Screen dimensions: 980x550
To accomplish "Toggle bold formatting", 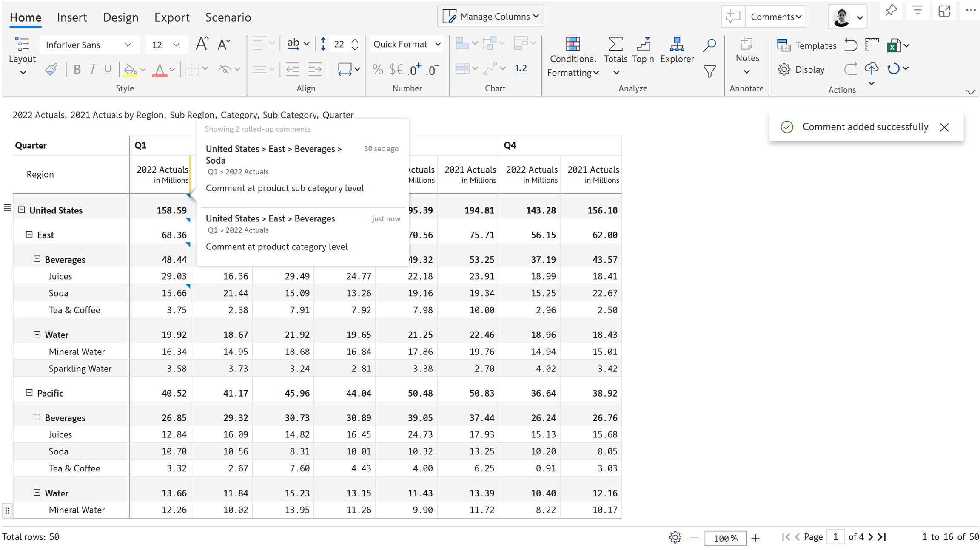I will [77, 69].
